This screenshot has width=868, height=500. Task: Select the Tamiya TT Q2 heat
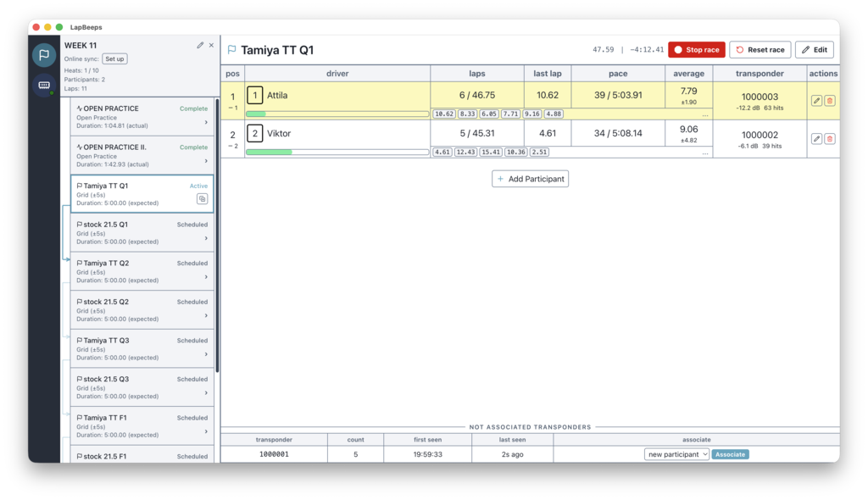(x=142, y=271)
